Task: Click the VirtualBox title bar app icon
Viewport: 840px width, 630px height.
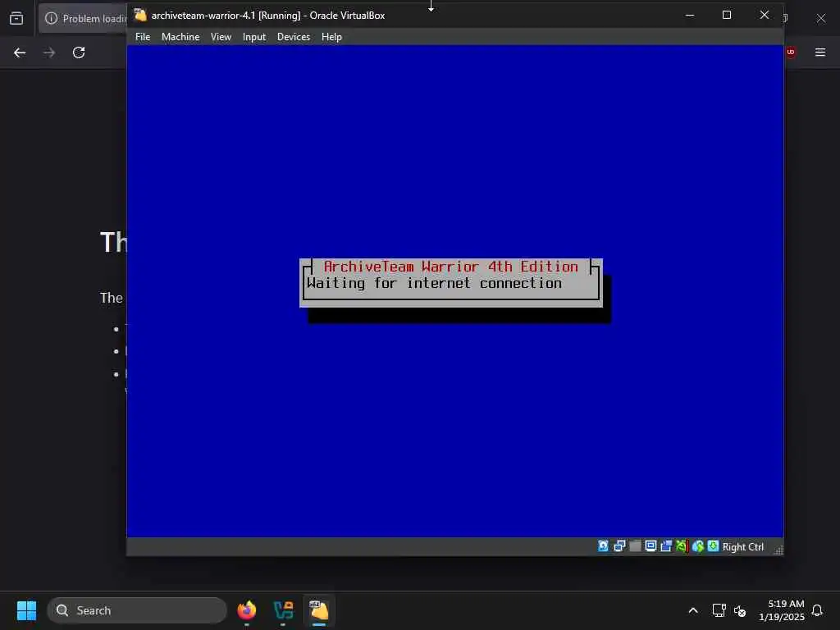Action: 139,15
